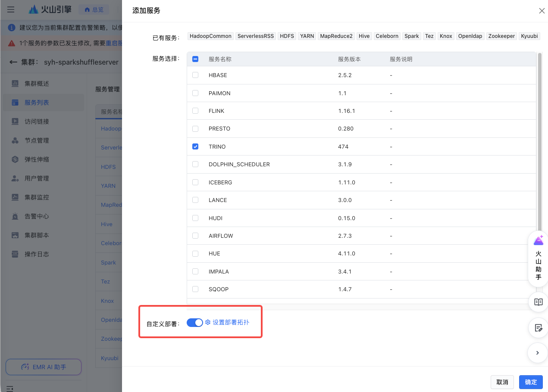Go to the 总览 home tab
This screenshot has height=392, width=548.
pyautogui.click(x=94, y=9)
